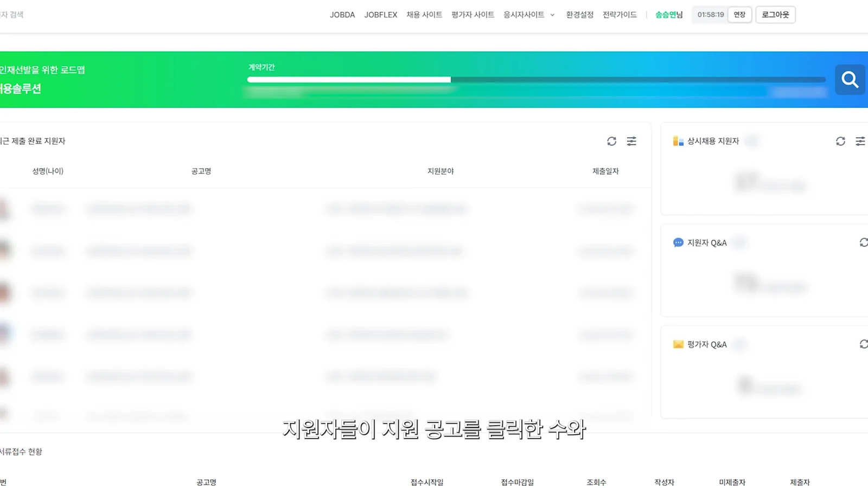Click the 접수시작일 column header
This screenshot has height=488, width=868.
[427, 482]
